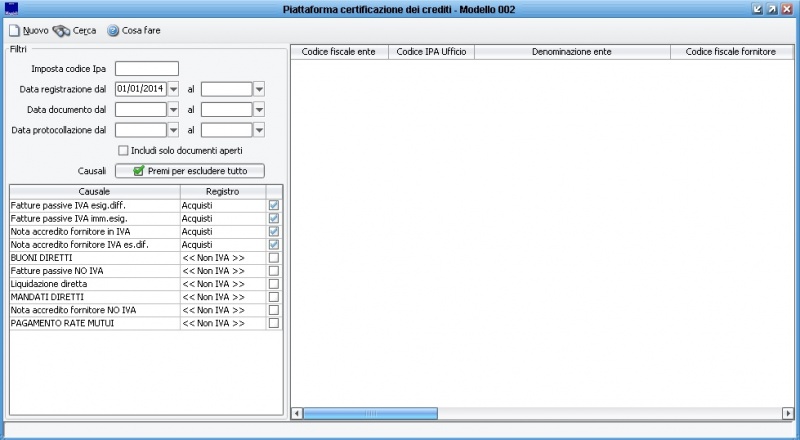Click the scrollbar left arrow
Image resolution: width=800 pixels, height=440 pixels.
pyautogui.click(x=297, y=413)
